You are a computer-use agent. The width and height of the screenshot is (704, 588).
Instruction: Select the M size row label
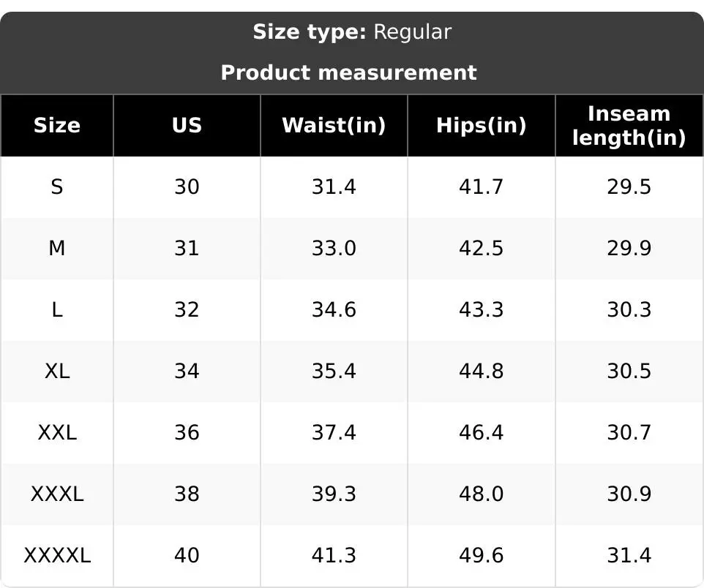coord(57,249)
